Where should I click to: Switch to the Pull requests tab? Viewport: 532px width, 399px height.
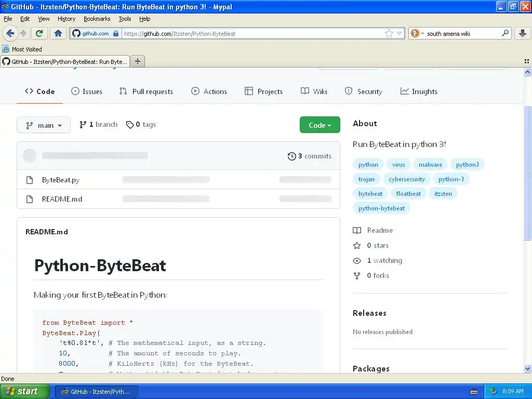pyautogui.click(x=146, y=91)
